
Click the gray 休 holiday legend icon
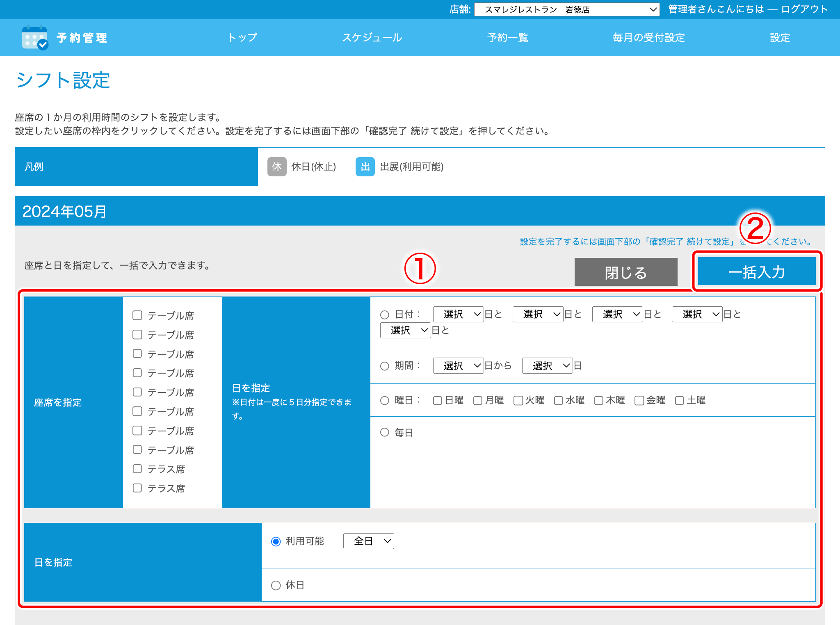point(277,167)
